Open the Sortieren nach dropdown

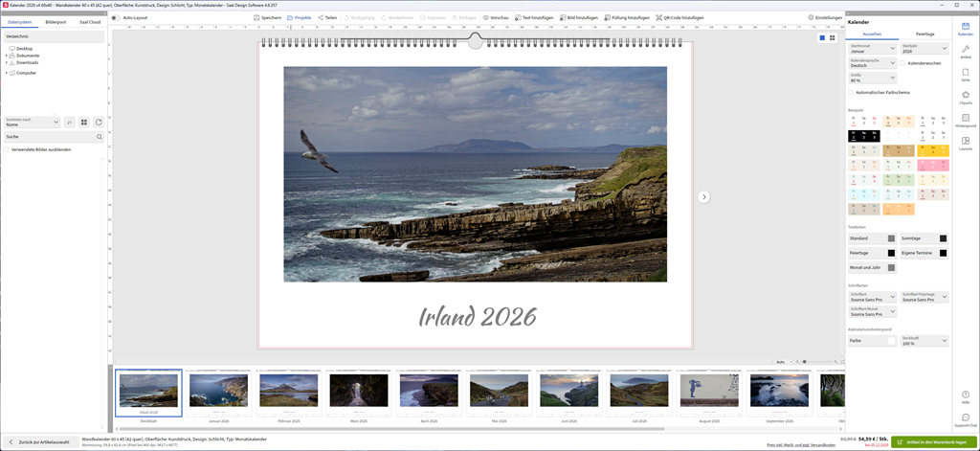[32, 122]
